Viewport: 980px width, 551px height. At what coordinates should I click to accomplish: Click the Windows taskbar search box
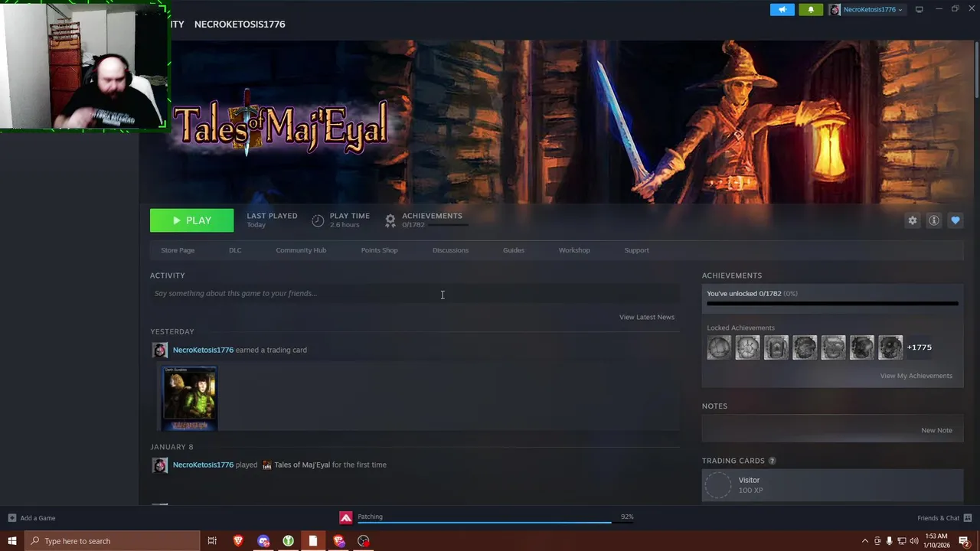click(x=112, y=541)
